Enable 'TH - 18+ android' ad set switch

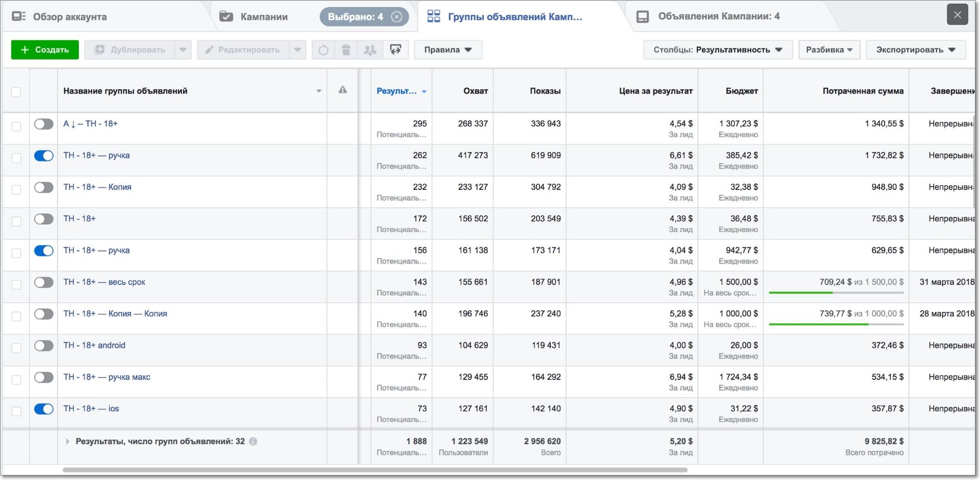click(x=44, y=346)
